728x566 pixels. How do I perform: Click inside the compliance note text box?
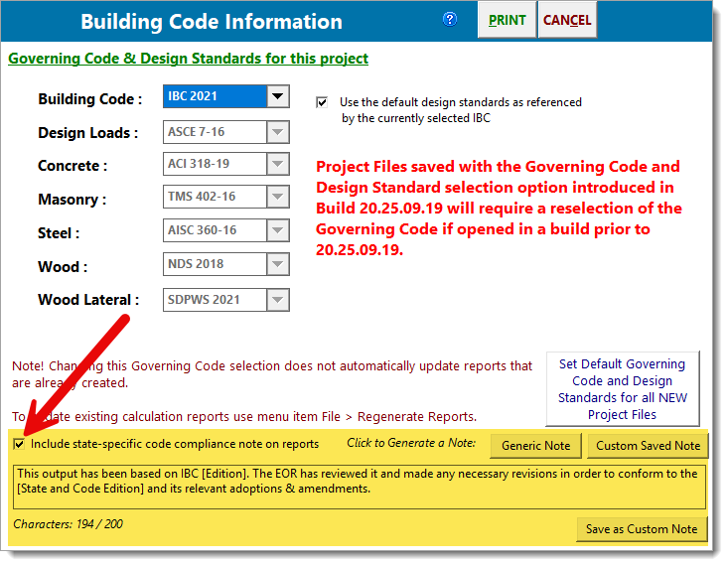pyautogui.click(x=360, y=488)
